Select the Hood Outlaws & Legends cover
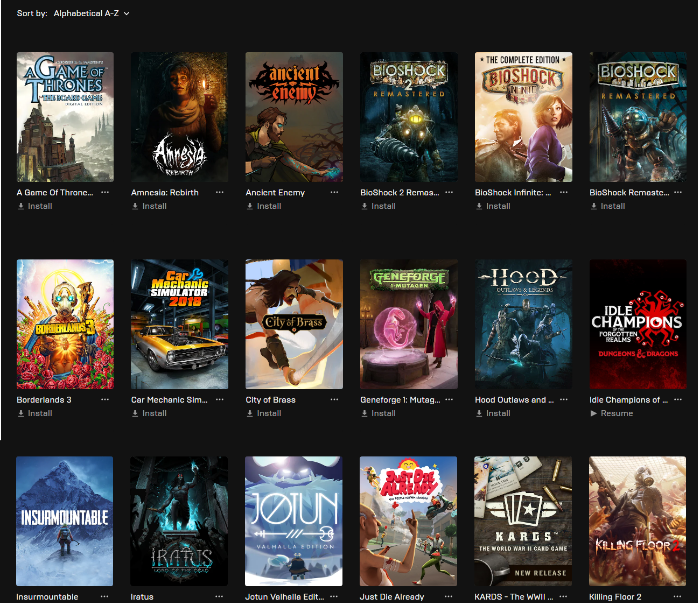This screenshot has width=700, height=605. [x=523, y=324]
